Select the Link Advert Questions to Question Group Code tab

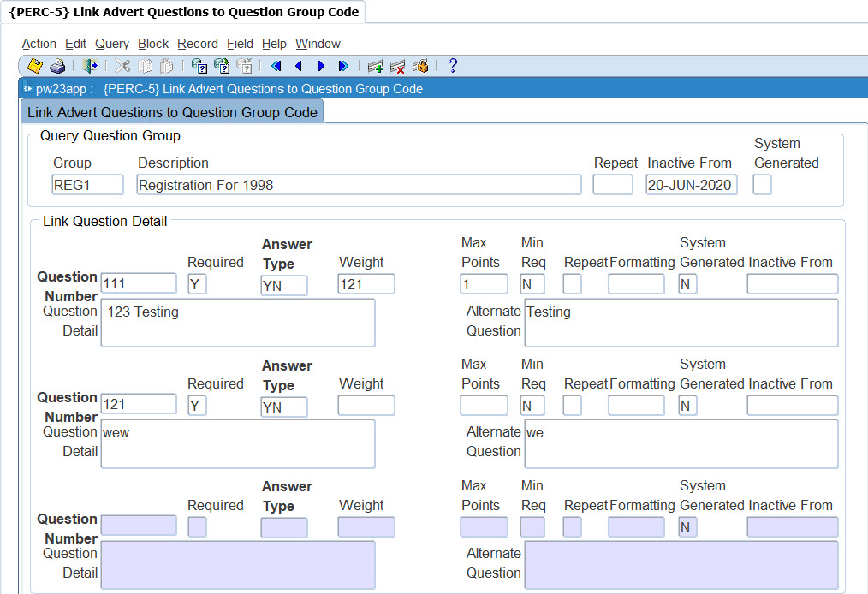tap(172, 112)
